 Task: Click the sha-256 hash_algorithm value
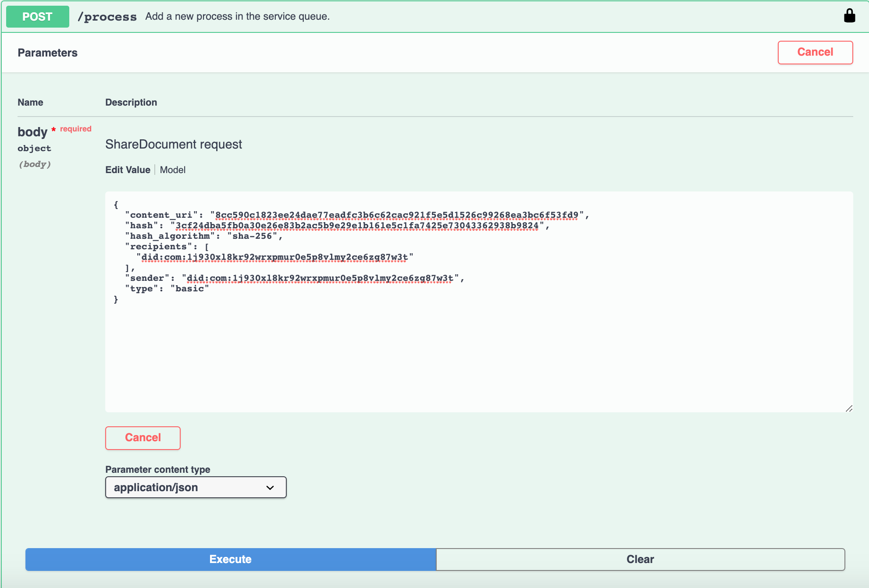(252, 236)
